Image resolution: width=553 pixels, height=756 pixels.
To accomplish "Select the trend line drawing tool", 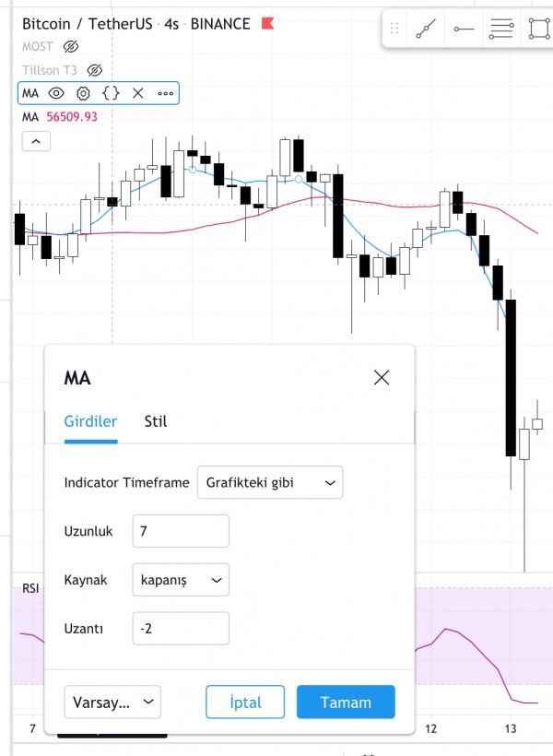I will (x=426, y=29).
